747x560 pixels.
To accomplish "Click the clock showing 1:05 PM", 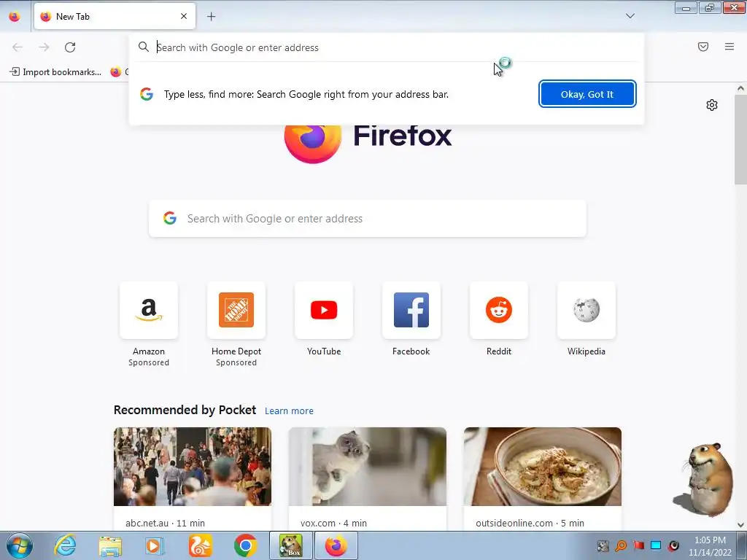I will 710,540.
